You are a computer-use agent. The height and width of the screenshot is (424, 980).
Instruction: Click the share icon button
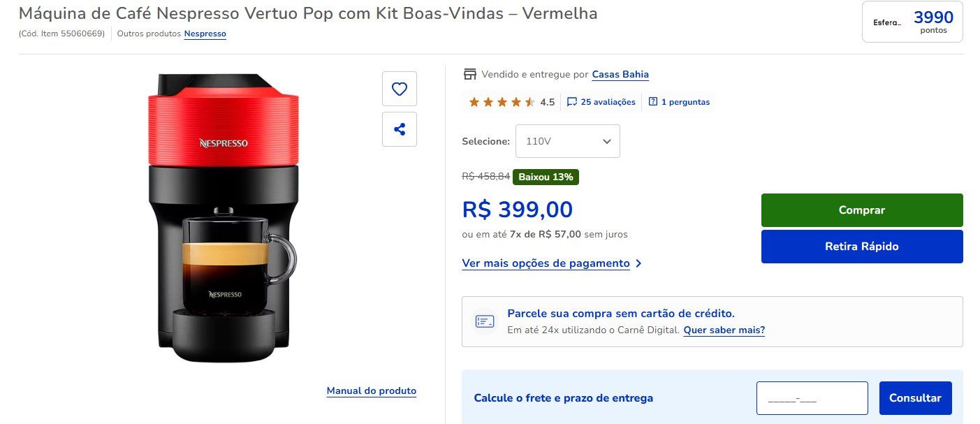(400, 129)
